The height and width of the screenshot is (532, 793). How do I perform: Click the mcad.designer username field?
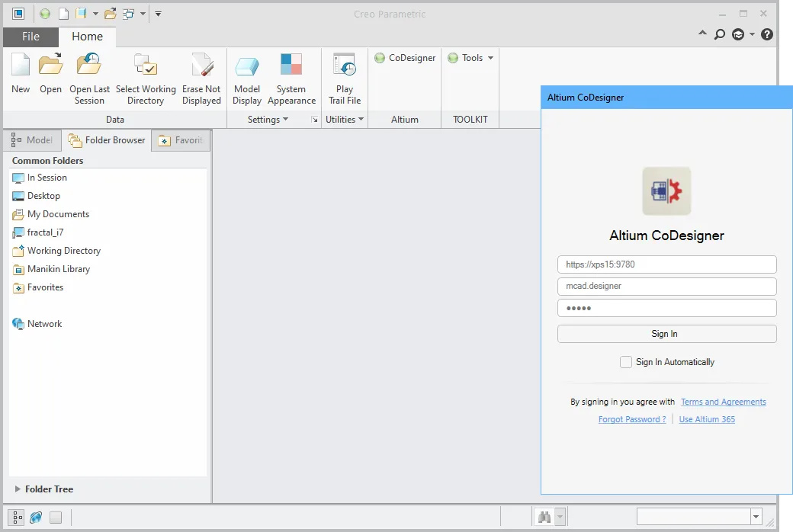[666, 287]
